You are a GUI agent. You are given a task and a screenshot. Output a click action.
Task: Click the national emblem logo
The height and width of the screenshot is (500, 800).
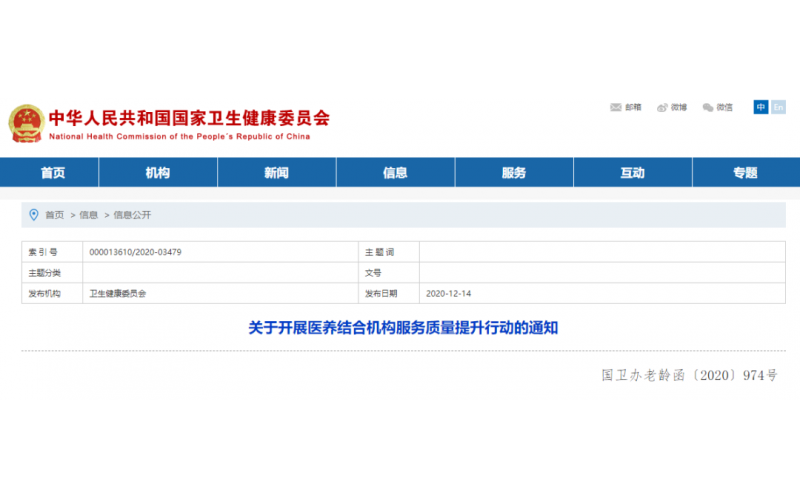click(26, 123)
